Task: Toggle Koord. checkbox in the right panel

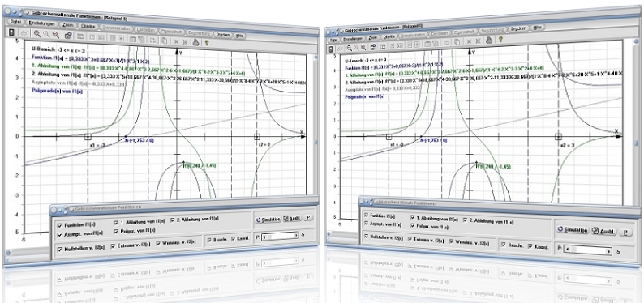Action: coord(530,246)
